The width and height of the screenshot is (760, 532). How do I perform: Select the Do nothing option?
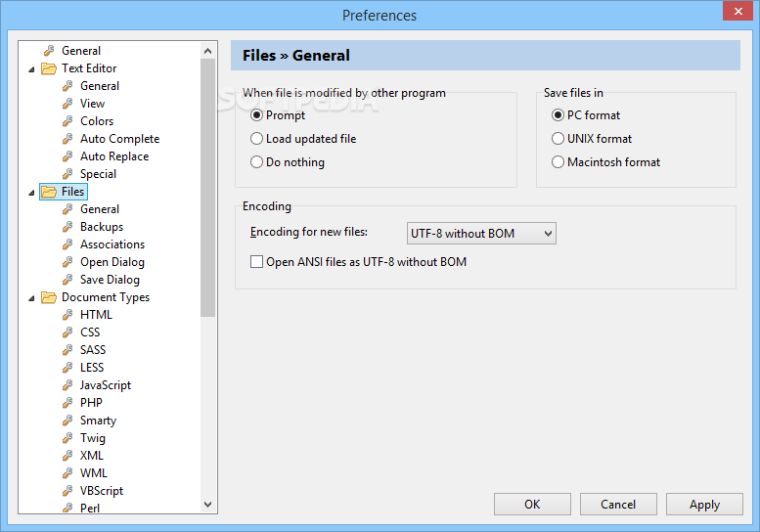click(x=257, y=162)
